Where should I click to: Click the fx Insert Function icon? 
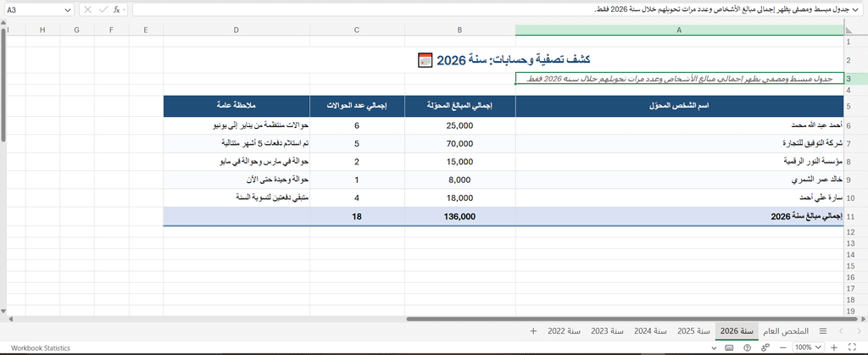(116, 10)
